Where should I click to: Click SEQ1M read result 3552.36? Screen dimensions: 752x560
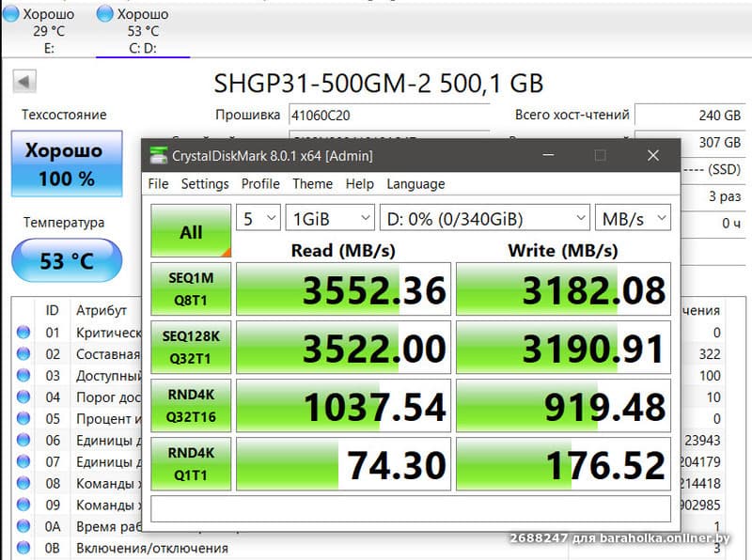(344, 289)
